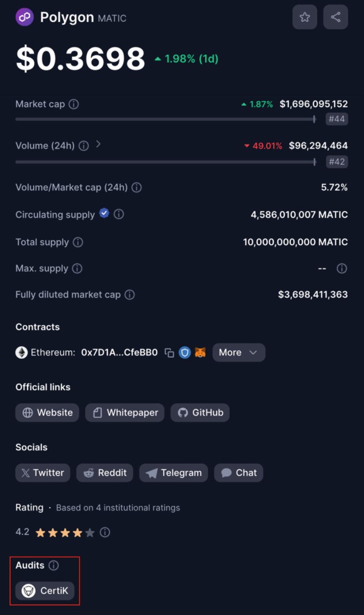Click info icon beside star rating
Screen dimensions: 364x615
coord(105,532)
